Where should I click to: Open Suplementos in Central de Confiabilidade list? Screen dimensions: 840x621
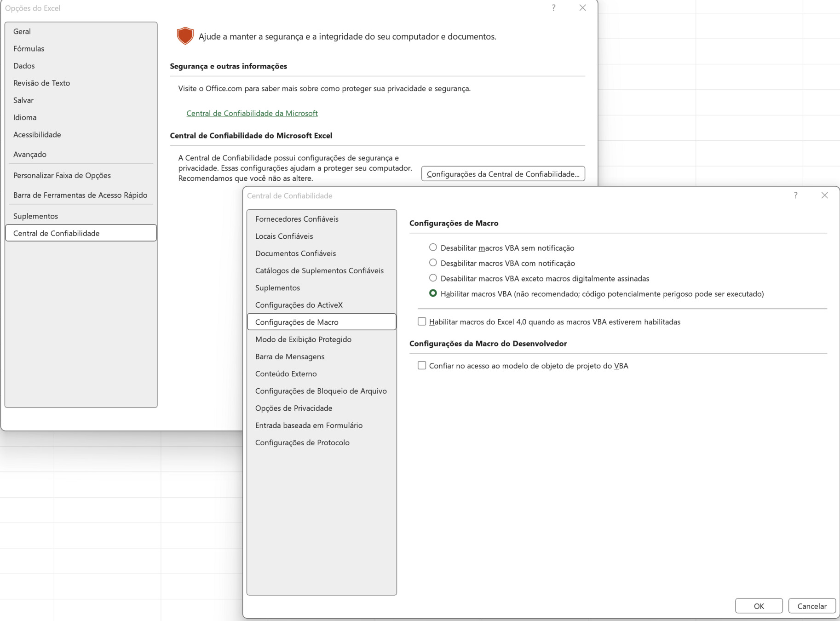(x=322, y=287)
